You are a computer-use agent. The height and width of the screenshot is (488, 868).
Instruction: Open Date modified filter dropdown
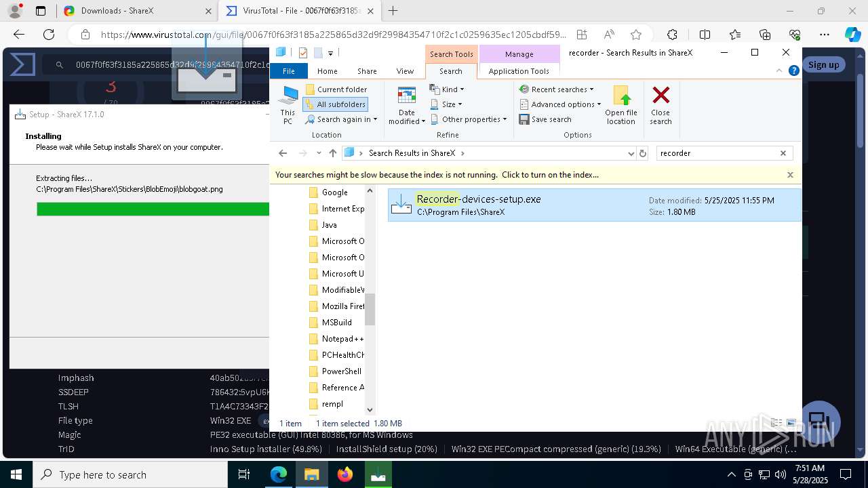407,105
